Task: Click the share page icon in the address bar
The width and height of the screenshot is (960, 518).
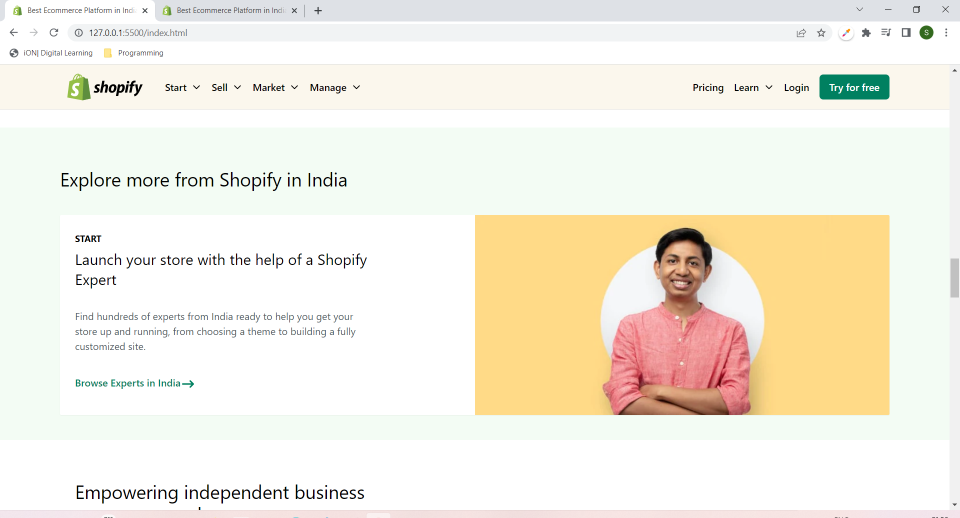Action: tap(801, 33)
